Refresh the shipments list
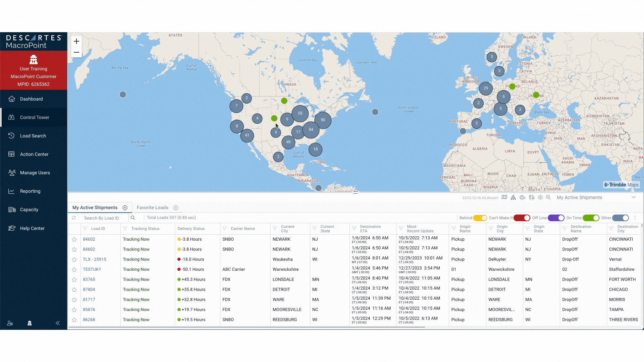The image size is (644, 362). tap(74, 218)
